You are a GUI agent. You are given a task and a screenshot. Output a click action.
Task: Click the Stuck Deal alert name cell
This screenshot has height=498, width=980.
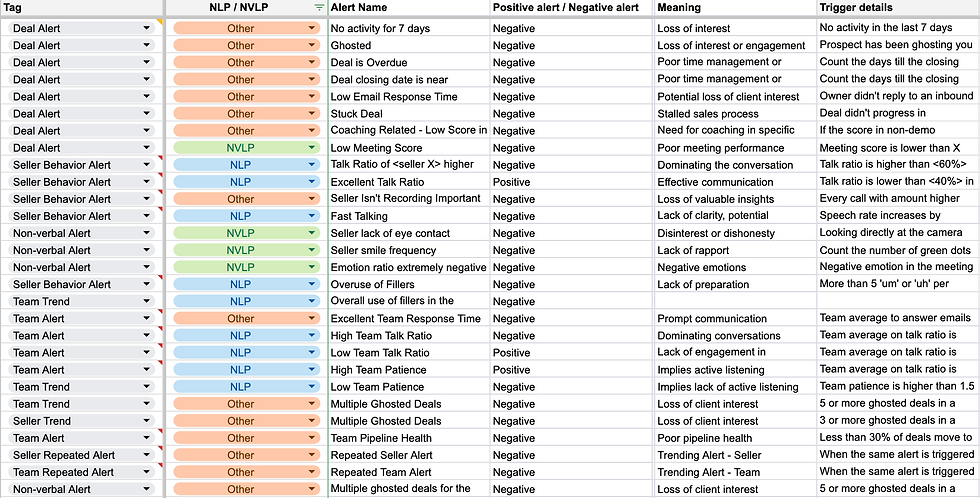(x=406, y=114)
